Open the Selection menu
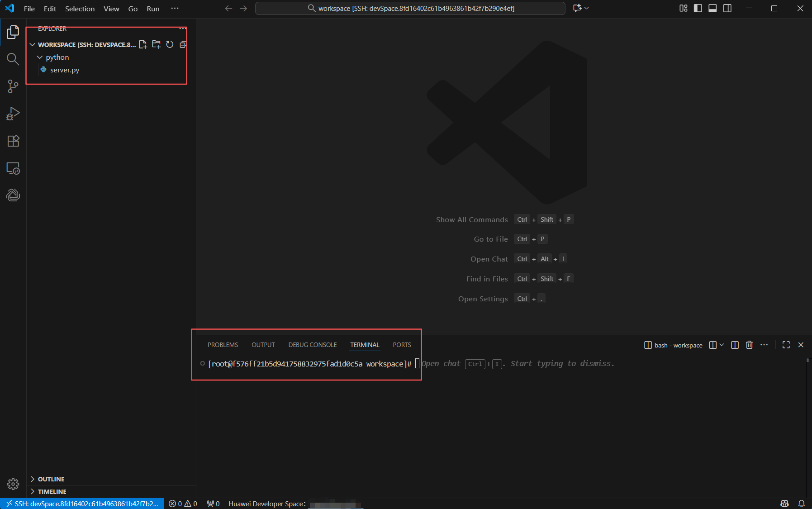 point(80,9)
